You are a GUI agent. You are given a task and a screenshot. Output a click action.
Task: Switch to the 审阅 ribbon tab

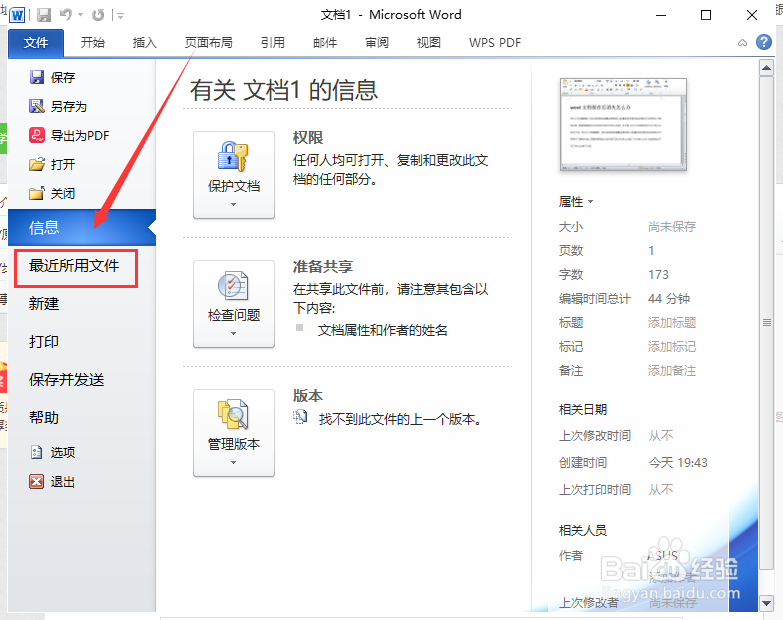pyautogui.click(x=377, y=43)
